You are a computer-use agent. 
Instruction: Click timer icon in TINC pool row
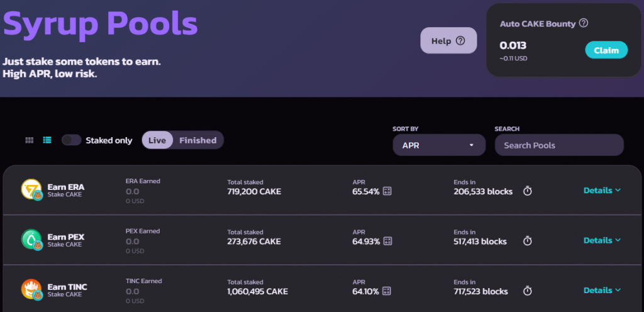point(528,291)
